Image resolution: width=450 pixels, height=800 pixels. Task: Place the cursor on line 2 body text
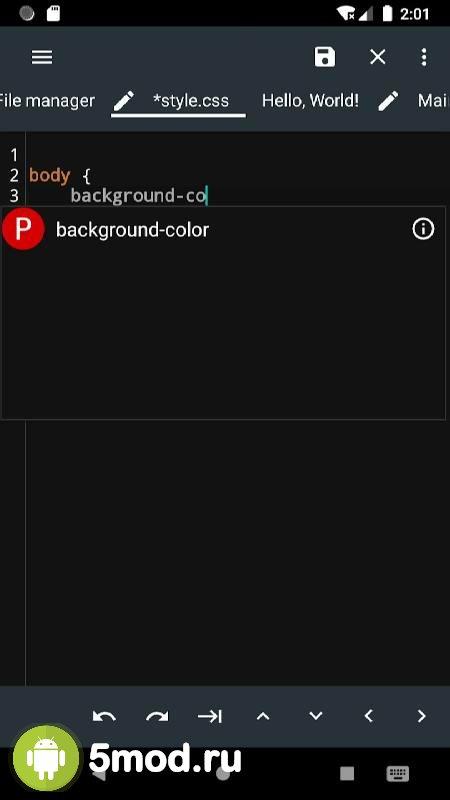pos(49,176)
